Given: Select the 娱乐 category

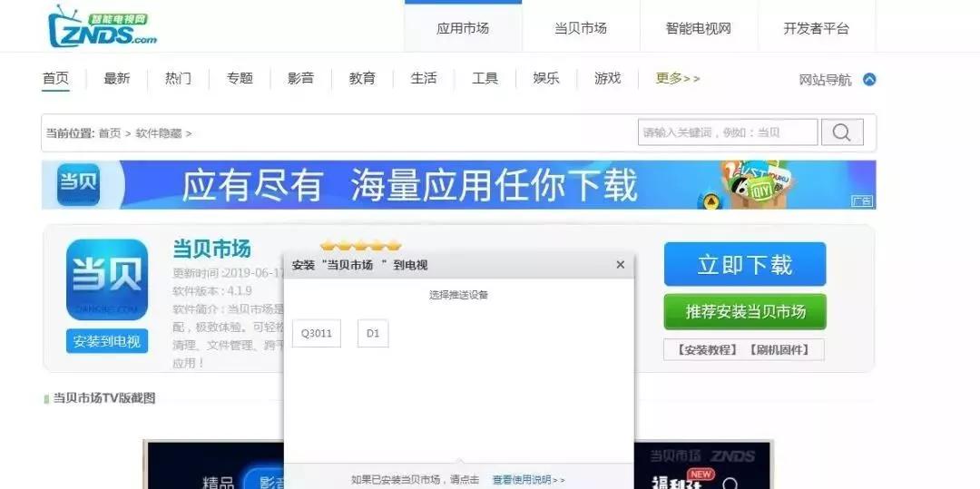Looking at the screenshot, I should coord(546,79).
